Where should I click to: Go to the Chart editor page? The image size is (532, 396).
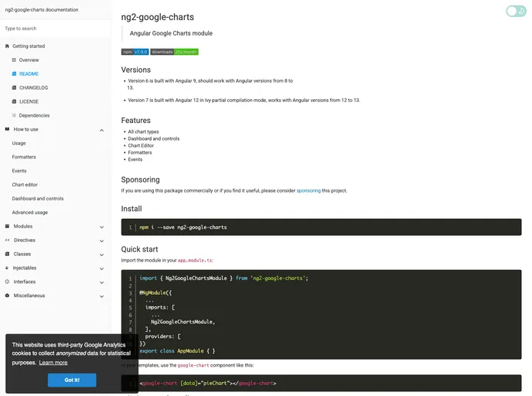click(x=25, y=185)
